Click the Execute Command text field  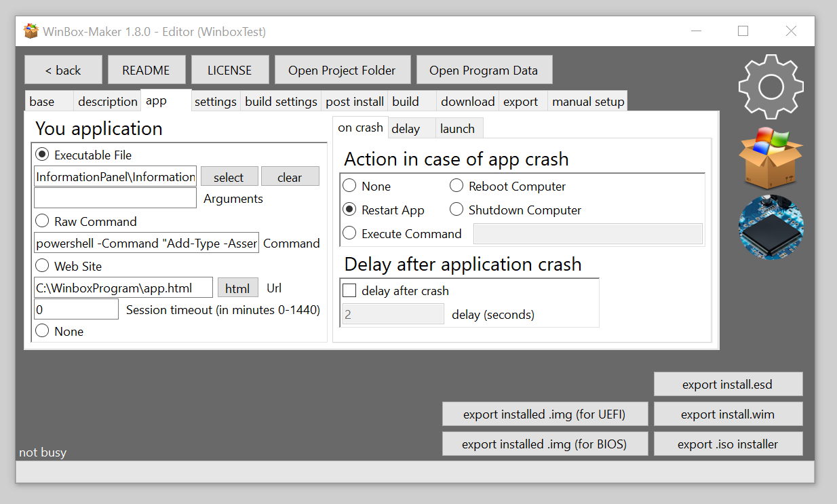point(587,233)
